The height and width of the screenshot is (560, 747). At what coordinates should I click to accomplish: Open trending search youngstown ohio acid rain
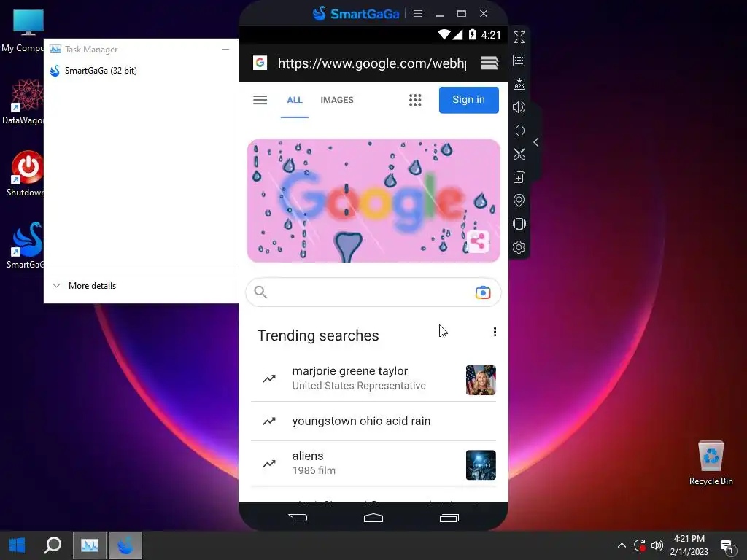(373, 421)
